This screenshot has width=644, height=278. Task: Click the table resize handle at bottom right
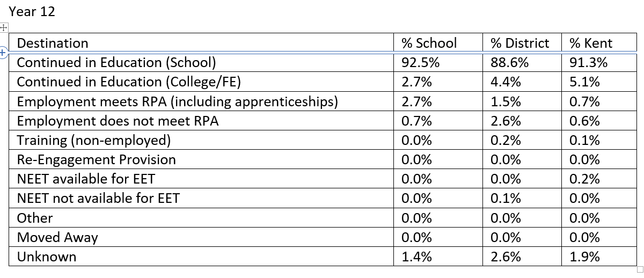click(639, 268)
